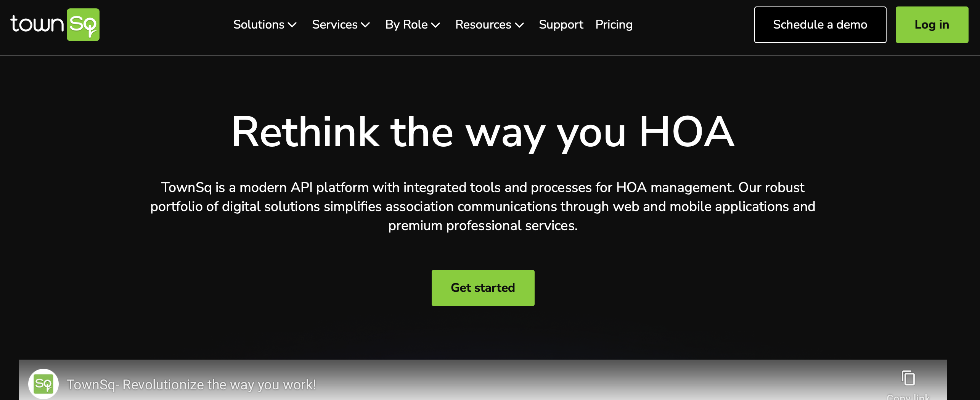This screenshot has width=980, height=400.
Task: Click the By Role navigation text
Action: click(x=406, y=25)
